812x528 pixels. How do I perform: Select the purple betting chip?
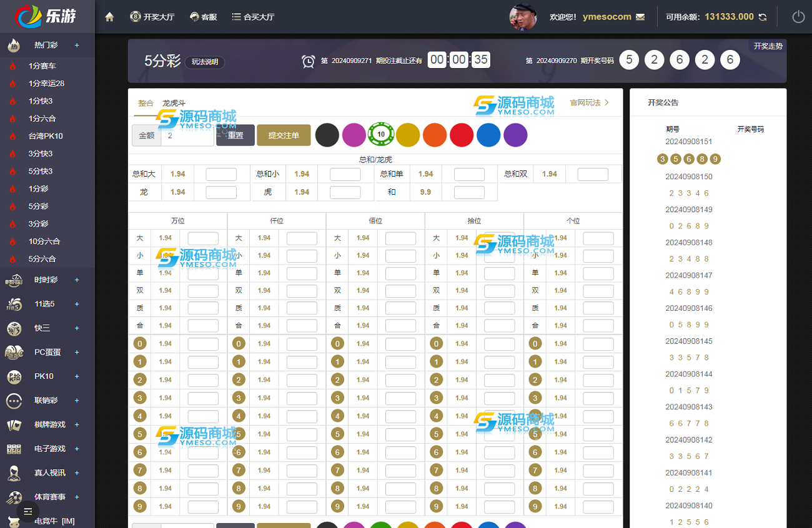point(515,135)
